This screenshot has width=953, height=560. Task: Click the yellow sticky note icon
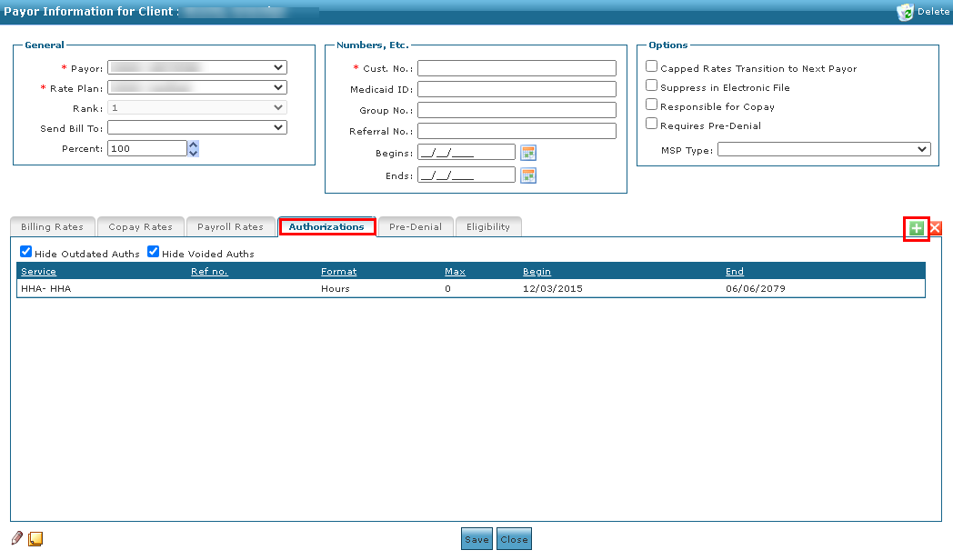click(x=35, y=539)
